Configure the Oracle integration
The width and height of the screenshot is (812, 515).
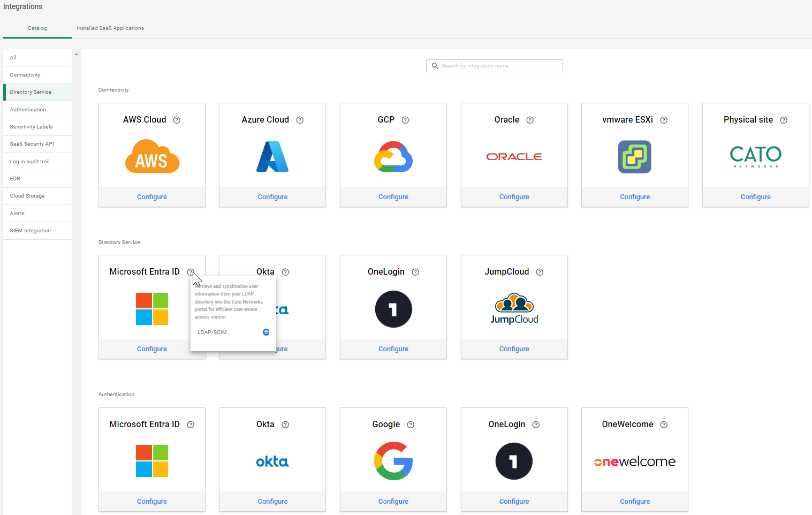[x=514, y=197]
